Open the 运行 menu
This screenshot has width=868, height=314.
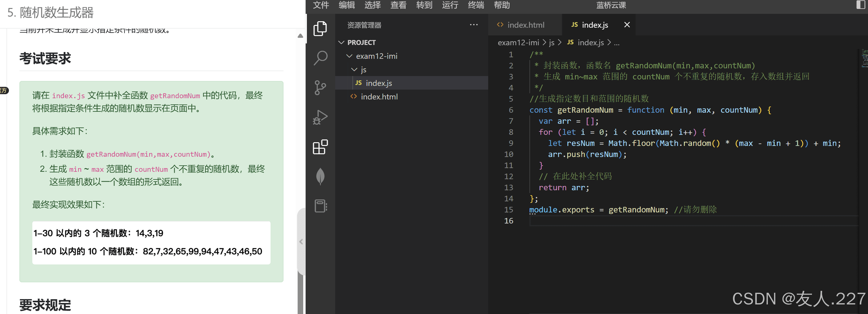point(450,5)
